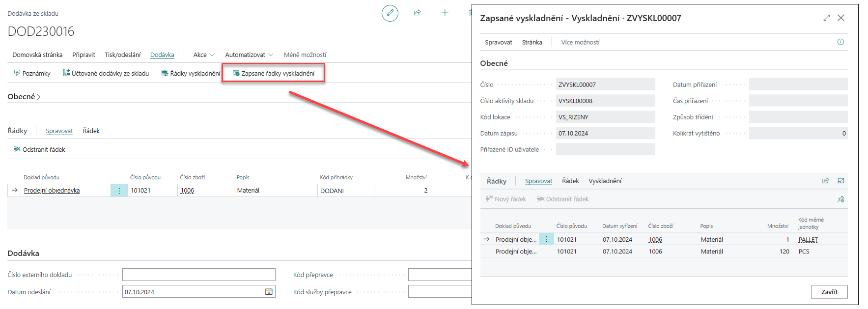Open the Akce dropdown menu
The height and width of the screenshot is (309, 868).
pyautogui.click(x=203, y=55)
